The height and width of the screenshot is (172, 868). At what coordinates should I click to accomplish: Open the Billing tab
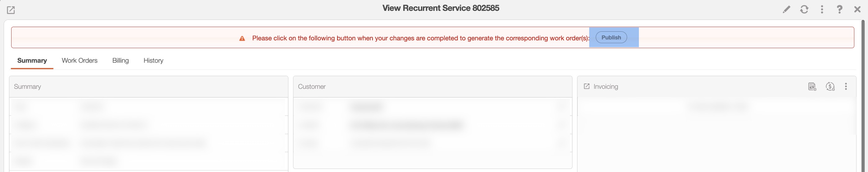[120, 61]
